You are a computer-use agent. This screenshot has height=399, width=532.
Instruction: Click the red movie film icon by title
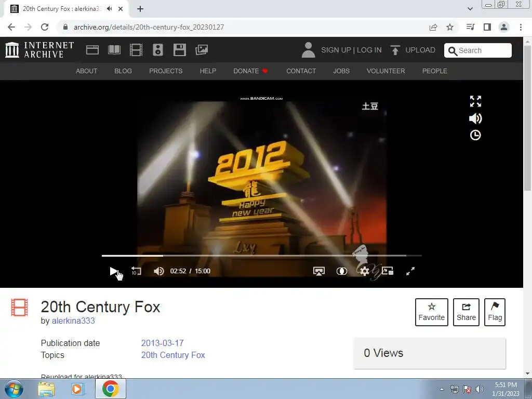pyautogui.click(x=19, y=307)
